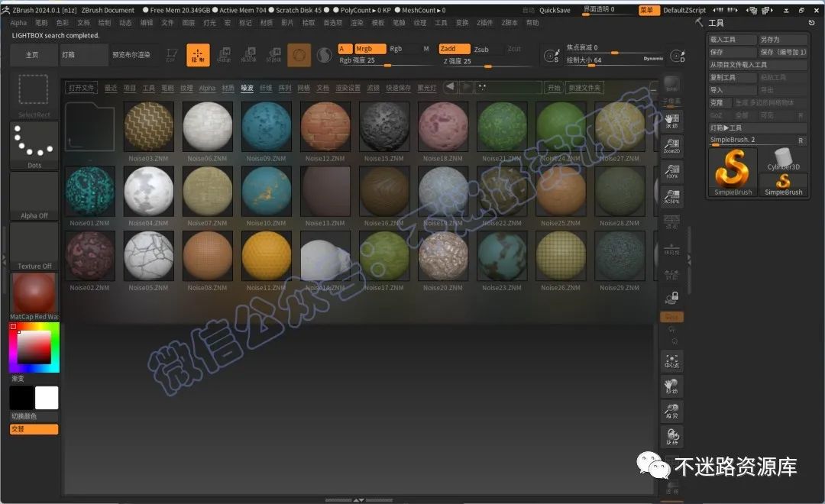Toggle the orange 菜单 button
Screen dimensions: 825x504
[649, 10]
